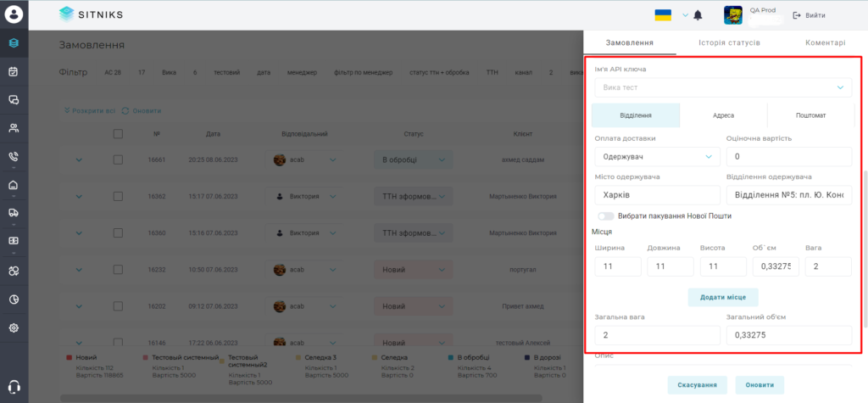Viewport: 868px width, 403px height.
Task: Open the responsible acab dropdown for order 16661
Action: [x=305, y=160]
